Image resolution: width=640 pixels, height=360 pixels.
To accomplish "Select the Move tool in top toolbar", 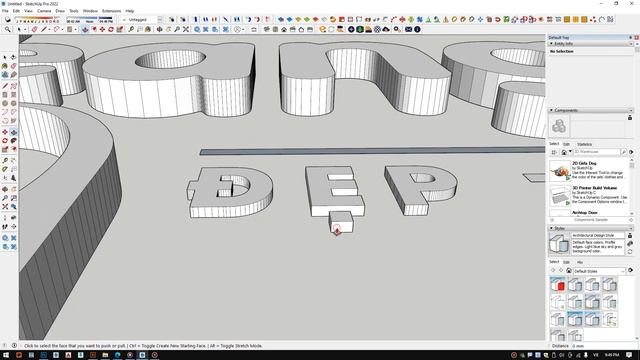I will [102, 29].
